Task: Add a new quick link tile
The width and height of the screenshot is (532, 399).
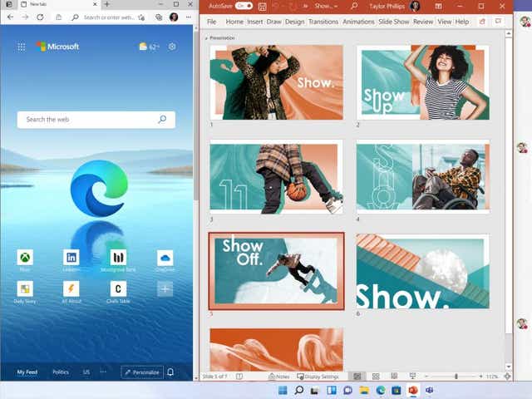Action: pos(165,289)
